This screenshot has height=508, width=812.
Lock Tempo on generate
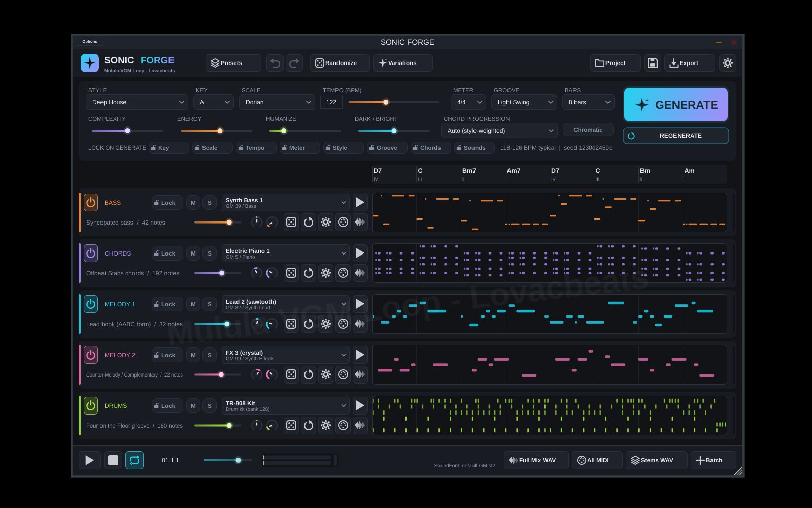coord(256,148)
